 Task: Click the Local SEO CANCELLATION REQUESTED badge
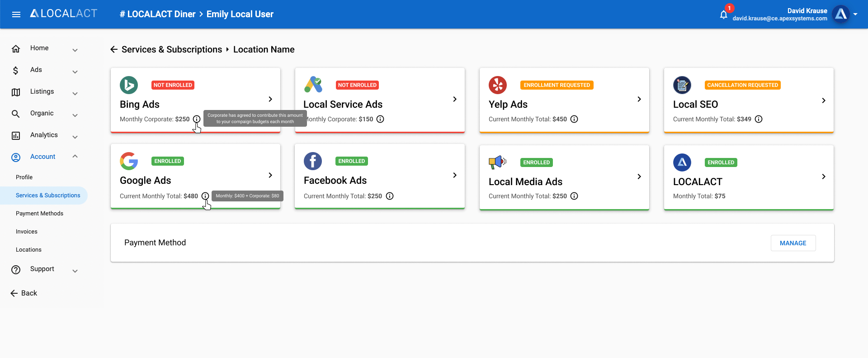(743, 85)
